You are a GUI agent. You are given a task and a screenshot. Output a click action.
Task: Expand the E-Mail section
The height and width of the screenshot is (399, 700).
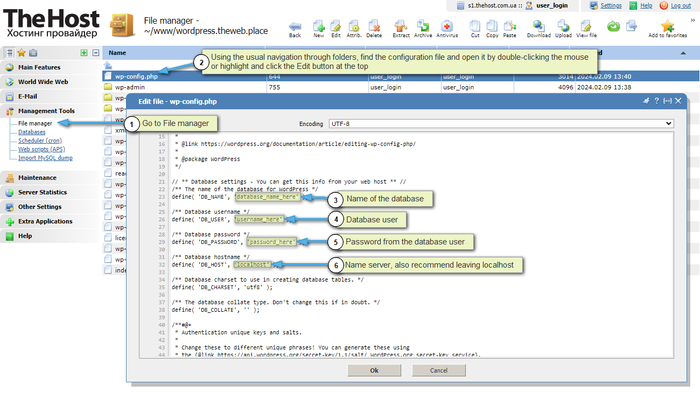[51, 96]
